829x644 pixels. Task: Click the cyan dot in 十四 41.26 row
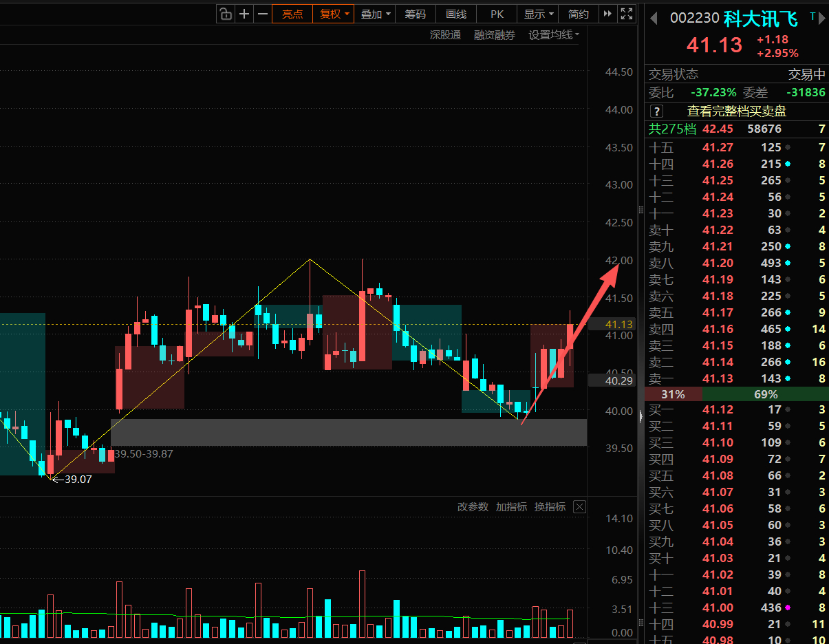point(787,164)
